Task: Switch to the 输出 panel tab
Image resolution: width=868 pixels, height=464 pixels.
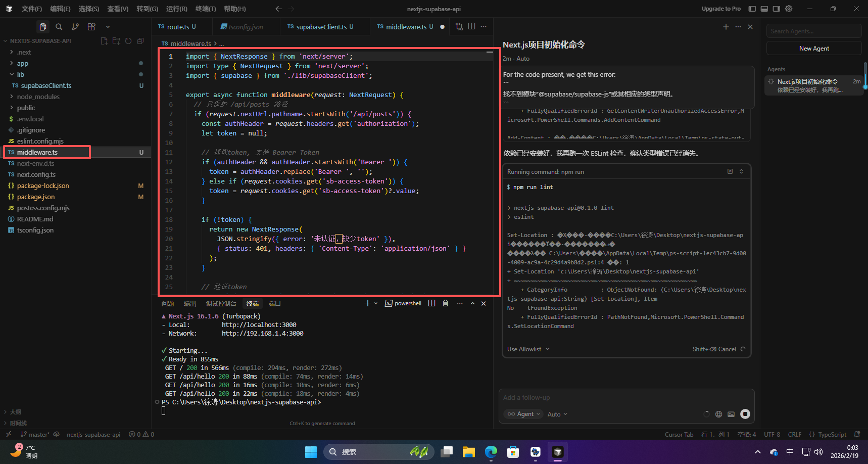Action: pyautogui.click(x=190, y=303)
